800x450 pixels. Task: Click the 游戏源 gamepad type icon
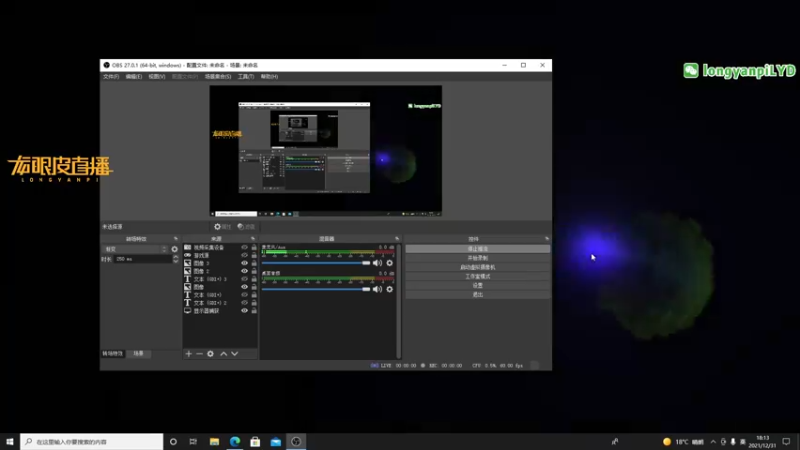pyautogui.click(x=187, y=255)
